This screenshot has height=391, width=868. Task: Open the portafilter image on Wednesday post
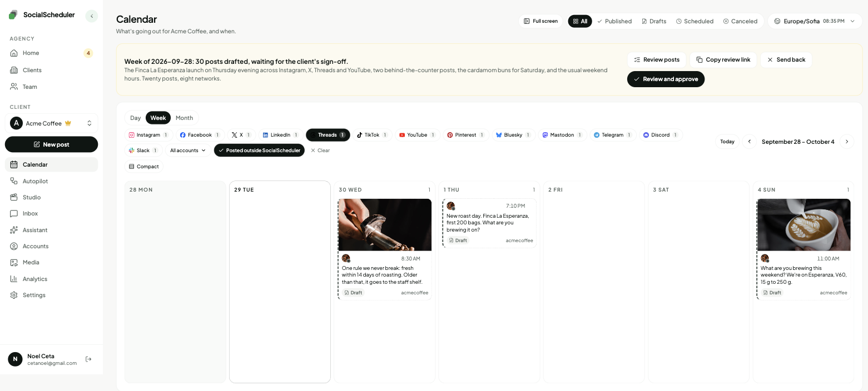coord(385,225)
